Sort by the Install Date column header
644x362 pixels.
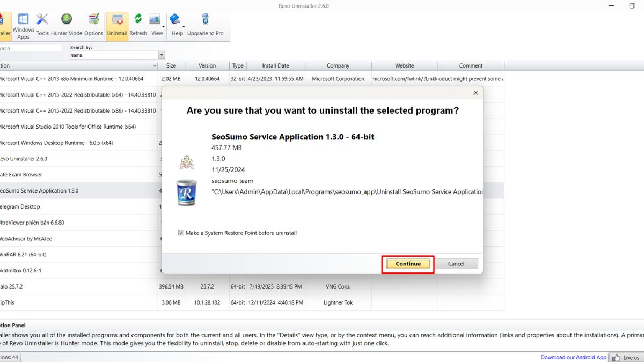click(276, 65)
